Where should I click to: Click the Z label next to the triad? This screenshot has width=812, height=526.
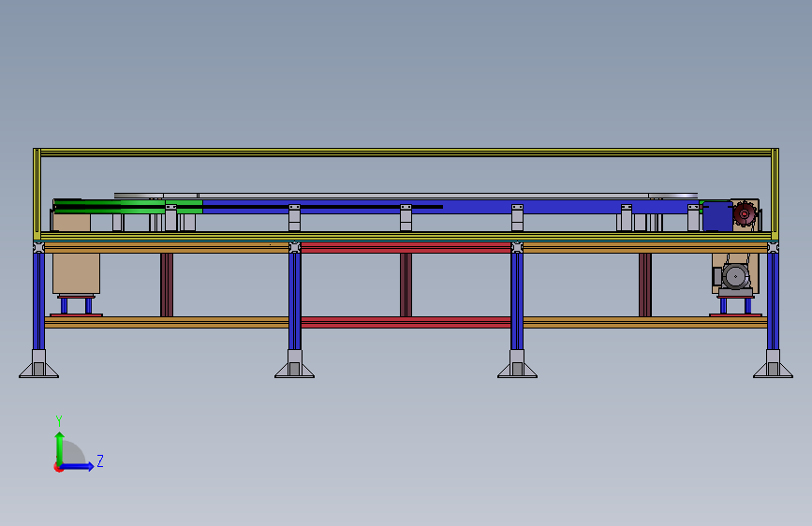click(100, 460)
